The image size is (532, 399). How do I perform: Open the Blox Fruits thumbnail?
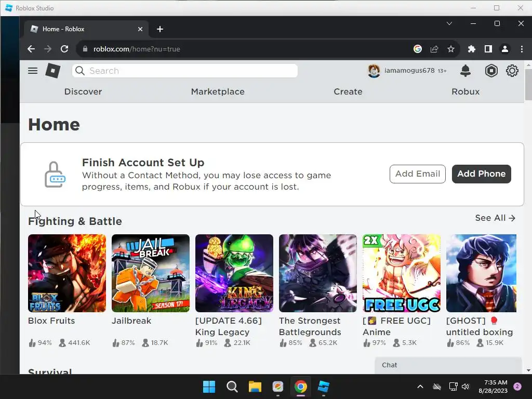point(67,273)
